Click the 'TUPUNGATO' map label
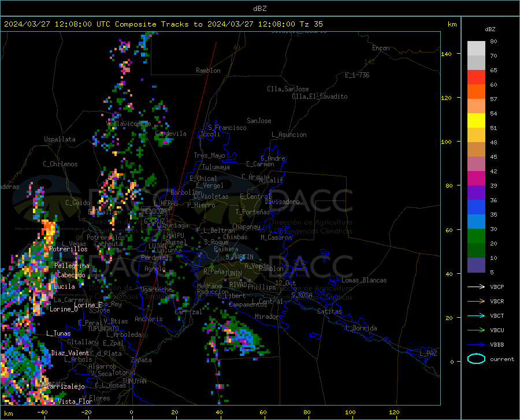Screen dimensions: 520x420 point(103,329)
